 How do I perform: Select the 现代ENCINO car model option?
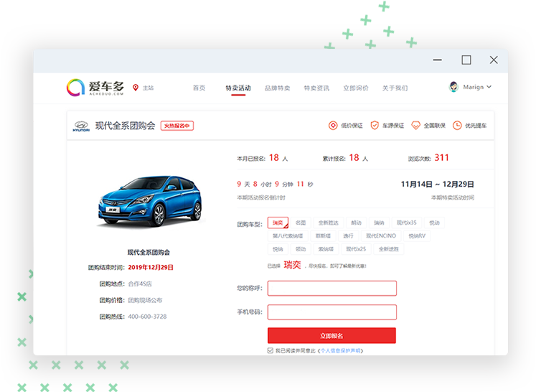click(381, 235)
